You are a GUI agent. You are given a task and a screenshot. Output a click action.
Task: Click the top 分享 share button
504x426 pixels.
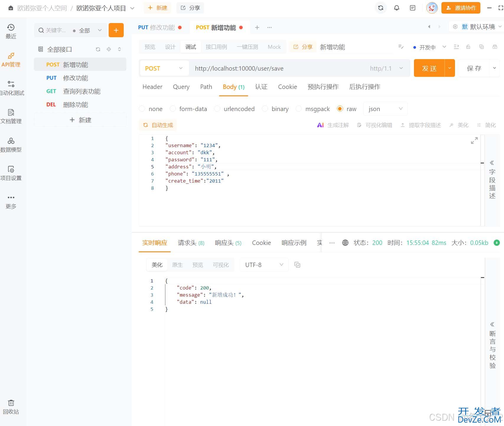190,8
